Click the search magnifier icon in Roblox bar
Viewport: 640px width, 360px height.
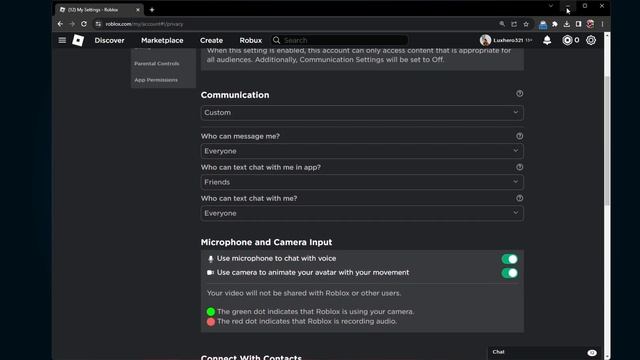(276, 40)
